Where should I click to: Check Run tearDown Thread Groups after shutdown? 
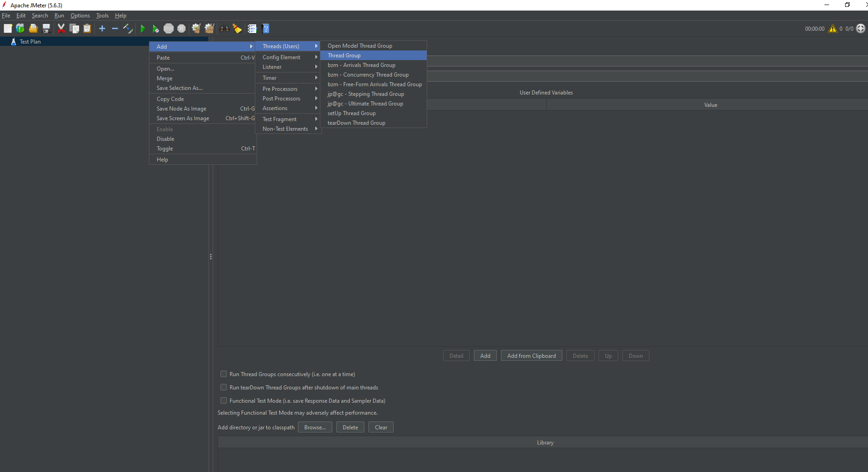pos(224,387)
